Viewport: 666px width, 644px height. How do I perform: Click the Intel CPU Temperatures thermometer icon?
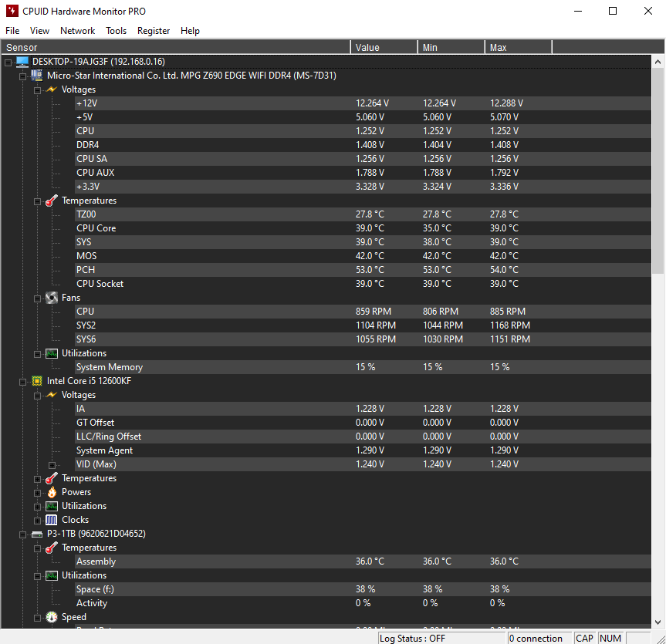tap(52, 478)
